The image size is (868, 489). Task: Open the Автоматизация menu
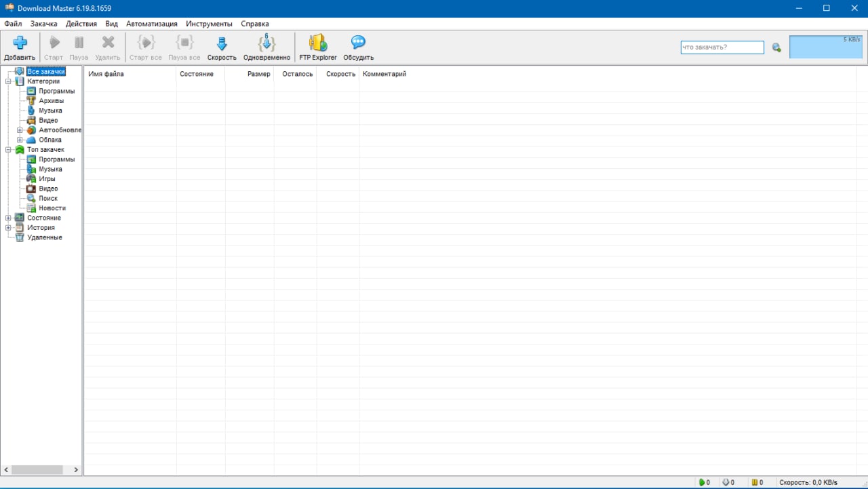coord(152,24)
